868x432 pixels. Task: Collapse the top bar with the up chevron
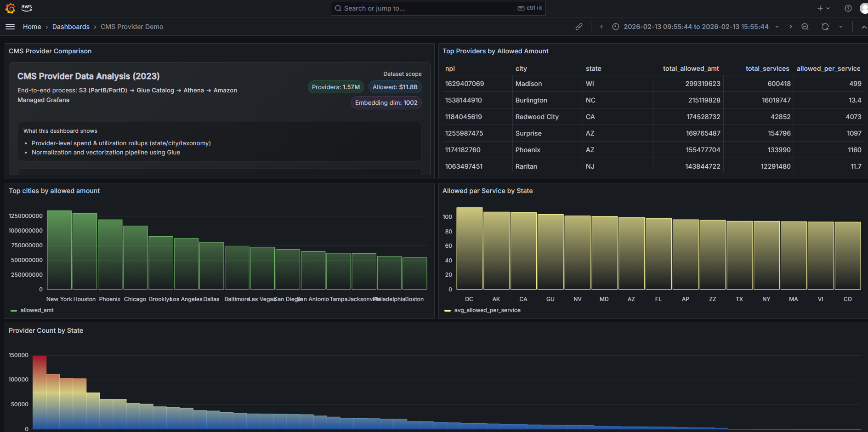point(863,27)
